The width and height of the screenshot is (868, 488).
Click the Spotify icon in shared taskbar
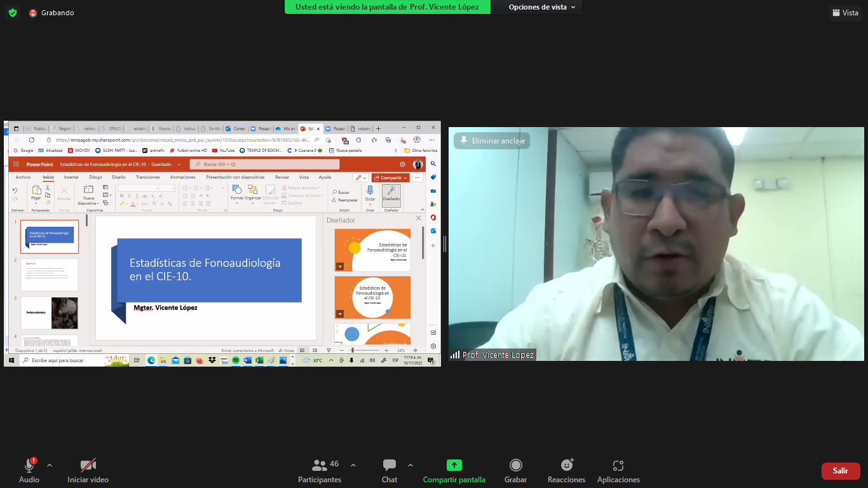[x=236, y=360]
